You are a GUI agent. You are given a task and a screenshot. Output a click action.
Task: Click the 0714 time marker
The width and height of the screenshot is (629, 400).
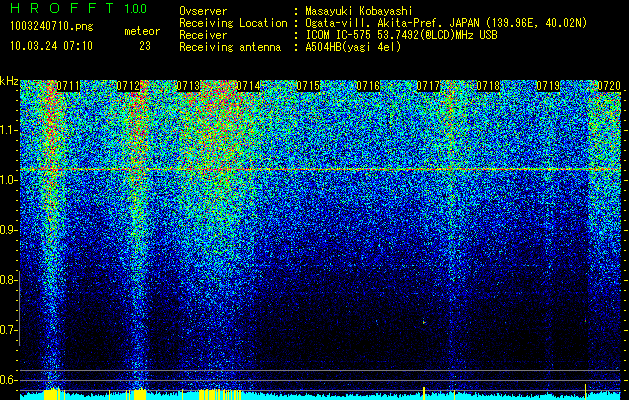tap(248, 86)
